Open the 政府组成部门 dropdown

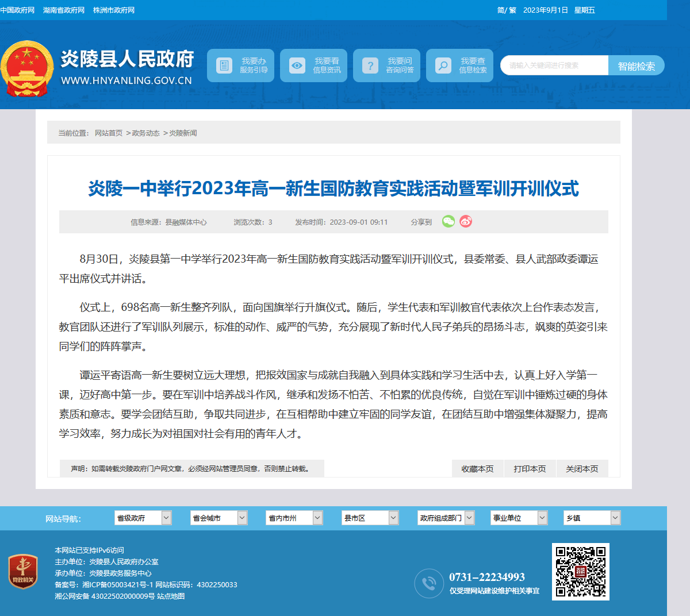pyautogui.click(x=446, y=518)
